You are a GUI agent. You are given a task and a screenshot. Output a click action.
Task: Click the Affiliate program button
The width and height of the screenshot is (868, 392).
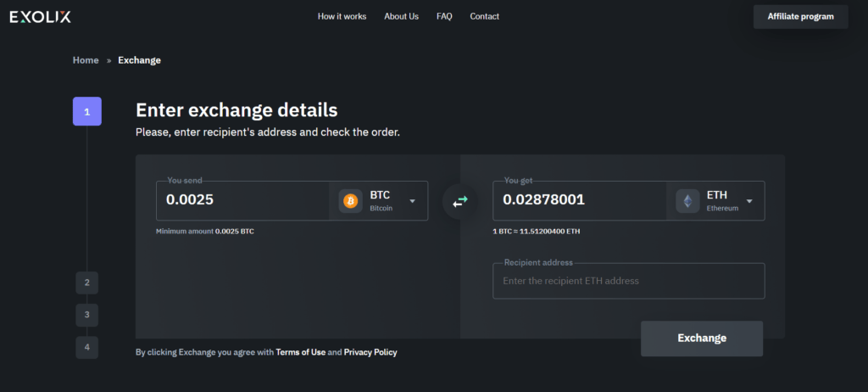(800, 17)
